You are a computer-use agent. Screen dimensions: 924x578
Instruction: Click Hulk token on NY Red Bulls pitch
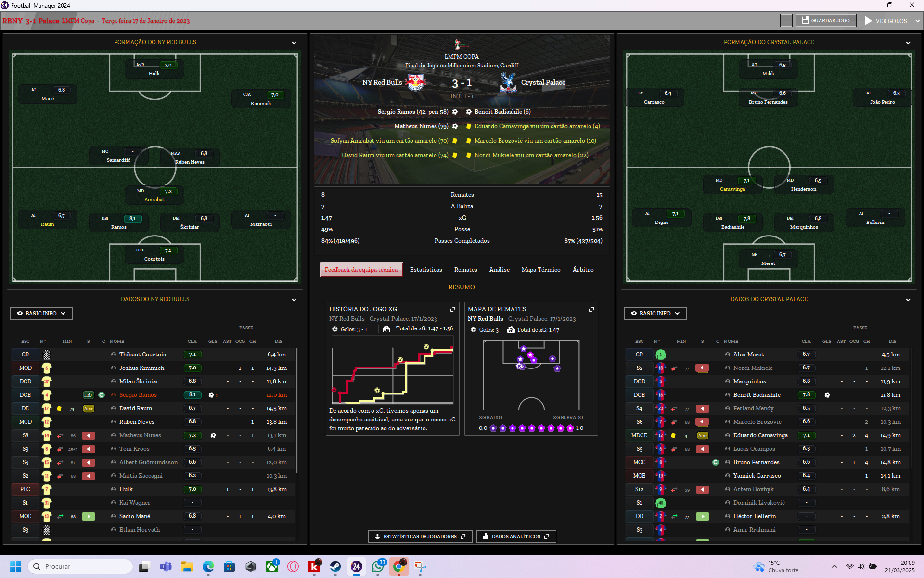tap(154, 69)
